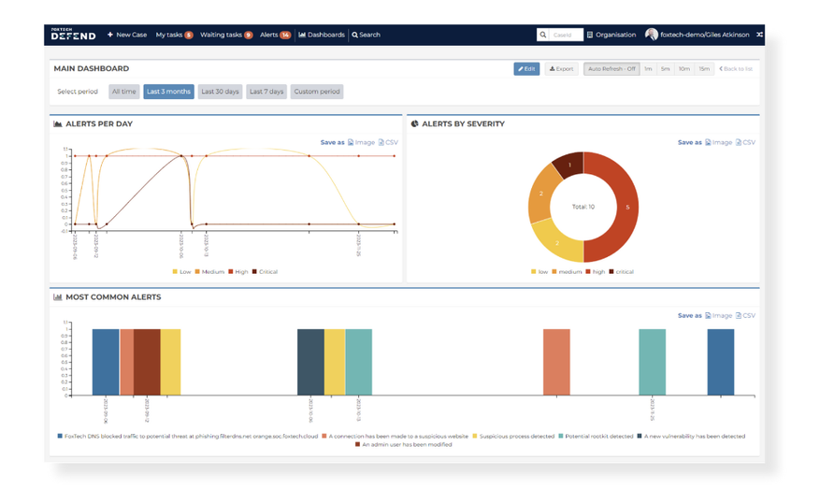
Task: Choose Custom period
Action: (x=317, y=92)
